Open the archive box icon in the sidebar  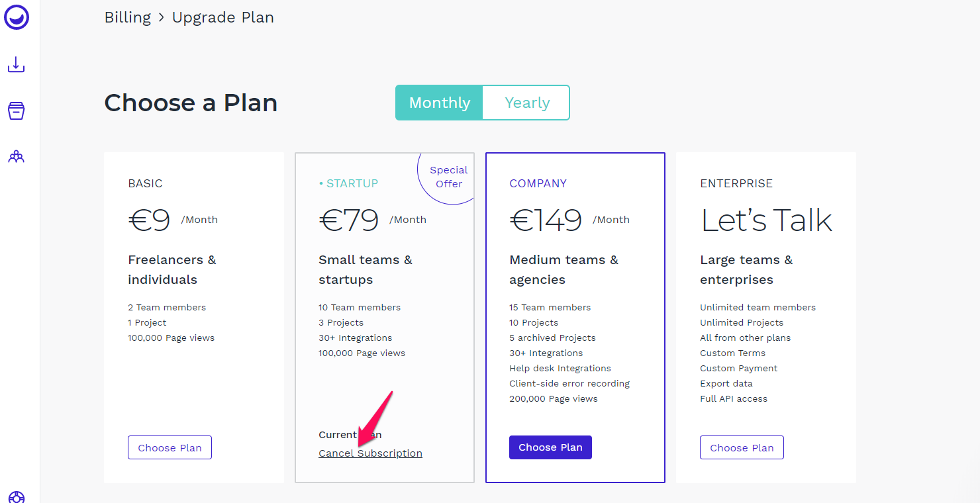[x=16, y=111]
